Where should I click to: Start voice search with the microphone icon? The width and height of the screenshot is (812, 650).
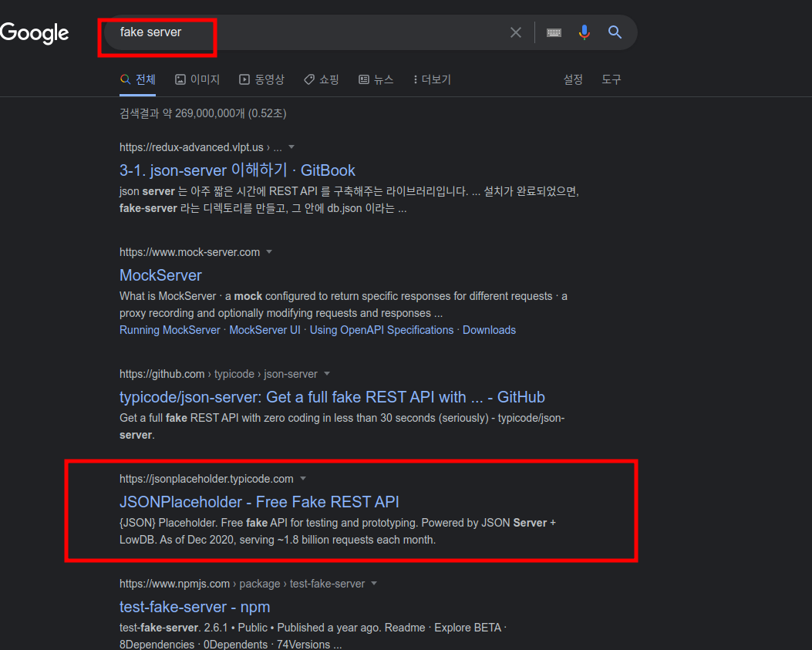585,32
